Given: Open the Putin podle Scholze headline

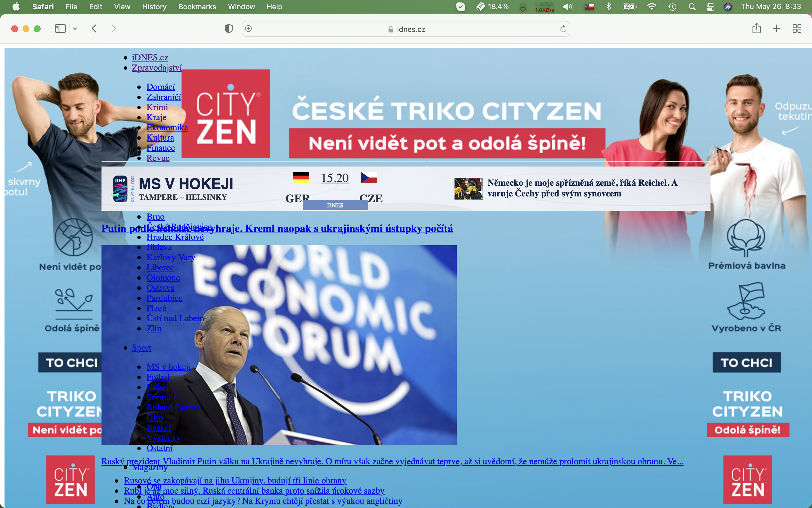Looking at the screenshot, I should 277,229.
